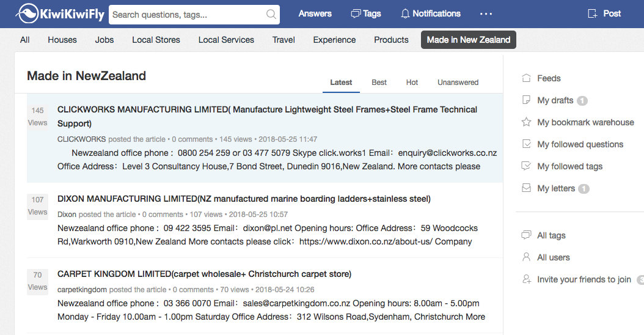The height and width of the screenshot is (335, 644).
Task: Switch to the Hot sort tab
Action: coord(412,82)
